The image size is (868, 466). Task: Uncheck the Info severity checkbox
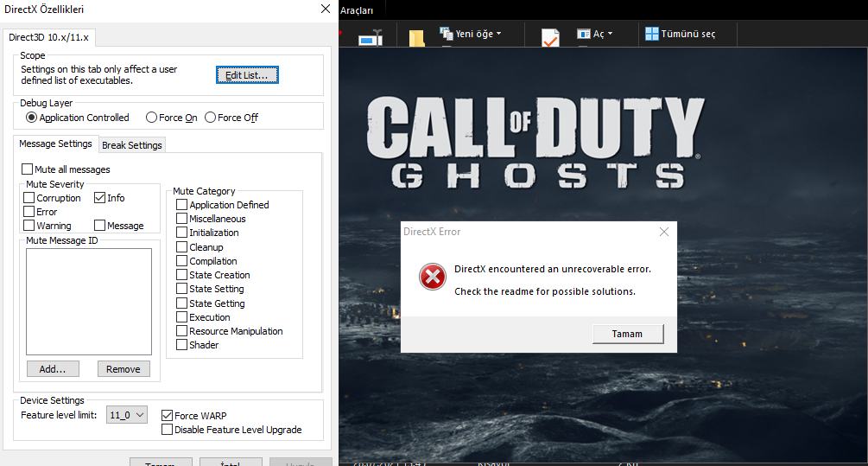(99, 197)
